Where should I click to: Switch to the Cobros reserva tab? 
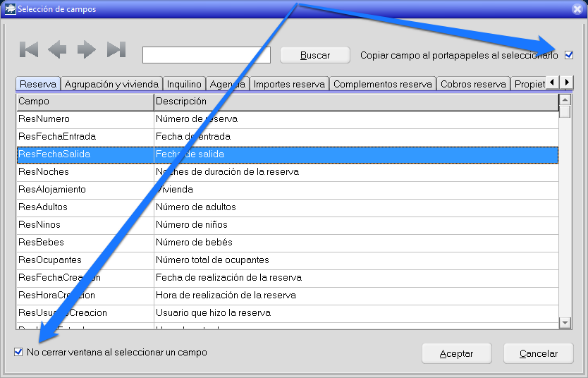pyautogui.click(x=473, y=84)
